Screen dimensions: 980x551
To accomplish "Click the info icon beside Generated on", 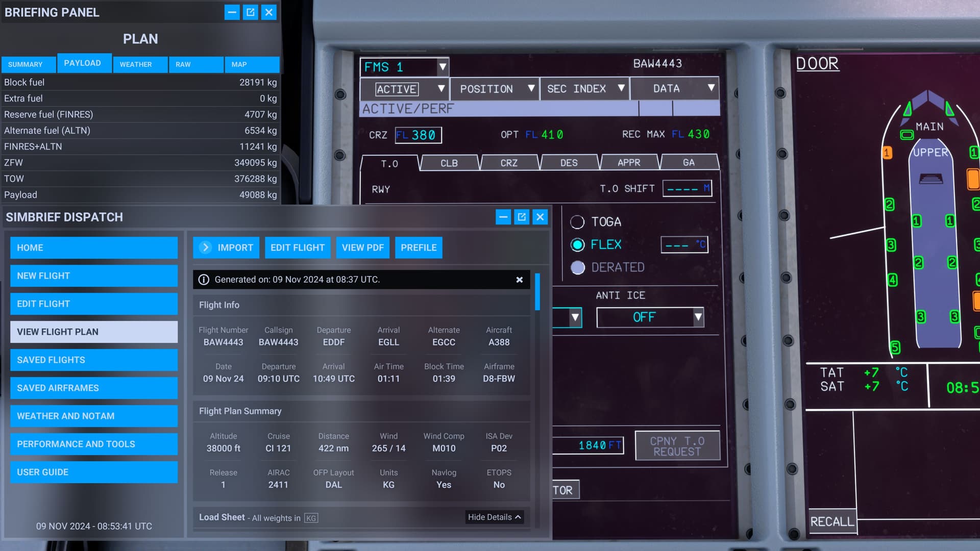I will click(204, 280).
